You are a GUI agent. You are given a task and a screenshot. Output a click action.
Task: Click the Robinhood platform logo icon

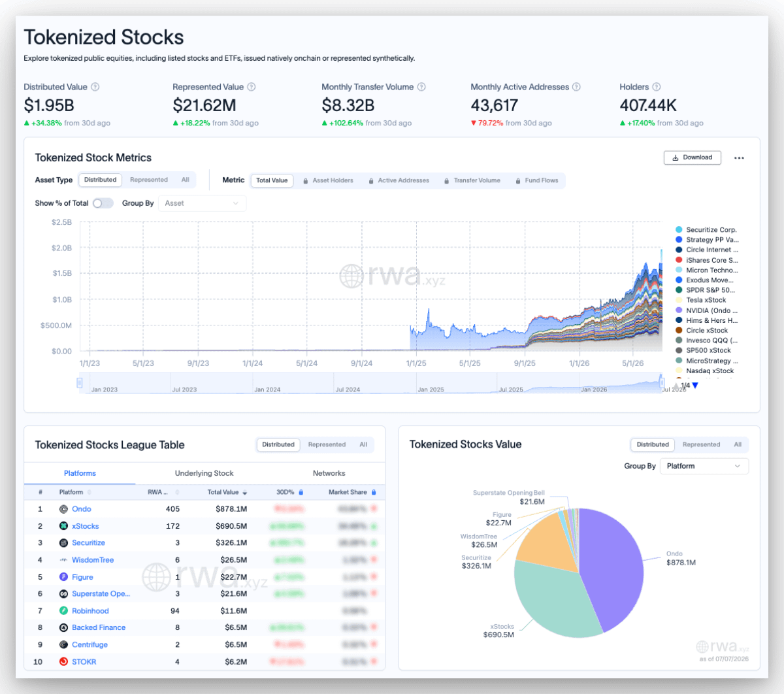pyautogui.click(x=63, y=611)
